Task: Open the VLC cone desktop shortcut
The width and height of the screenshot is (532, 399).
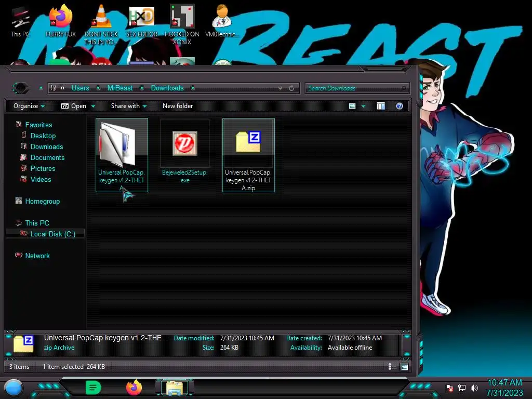Action: pos(101,24)
